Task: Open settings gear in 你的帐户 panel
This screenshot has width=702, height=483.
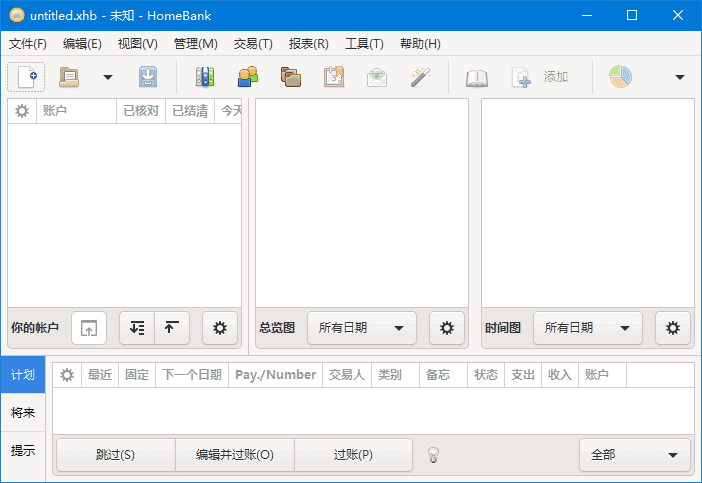Action: [220, 327]
